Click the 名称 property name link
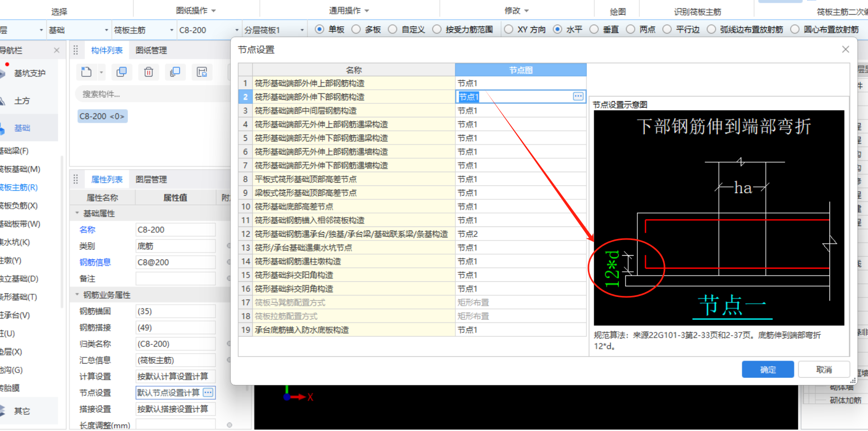Screen dimensions: 868x431 pyautogui.click(x=87, y=230)
